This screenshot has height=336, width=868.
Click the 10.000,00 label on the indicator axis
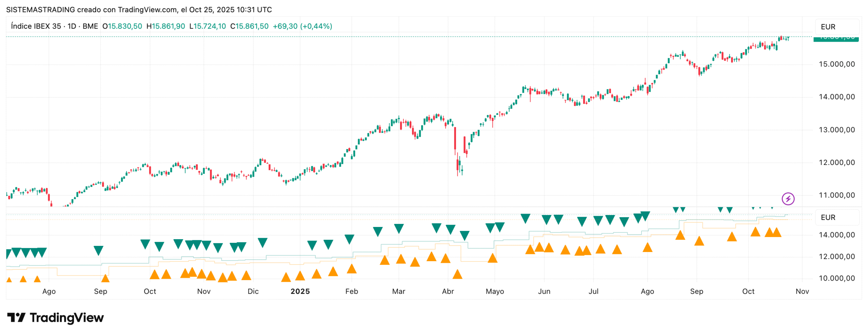coord(836,278)
